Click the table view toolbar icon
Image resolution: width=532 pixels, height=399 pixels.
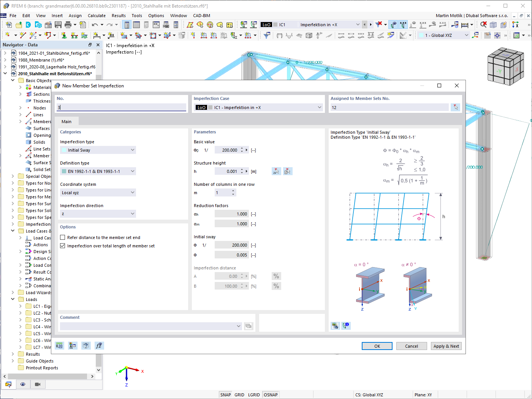[x=136, y=25]
